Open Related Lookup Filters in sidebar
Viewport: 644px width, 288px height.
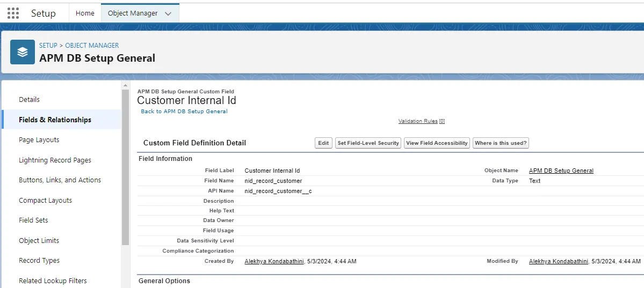coord(53,280)
